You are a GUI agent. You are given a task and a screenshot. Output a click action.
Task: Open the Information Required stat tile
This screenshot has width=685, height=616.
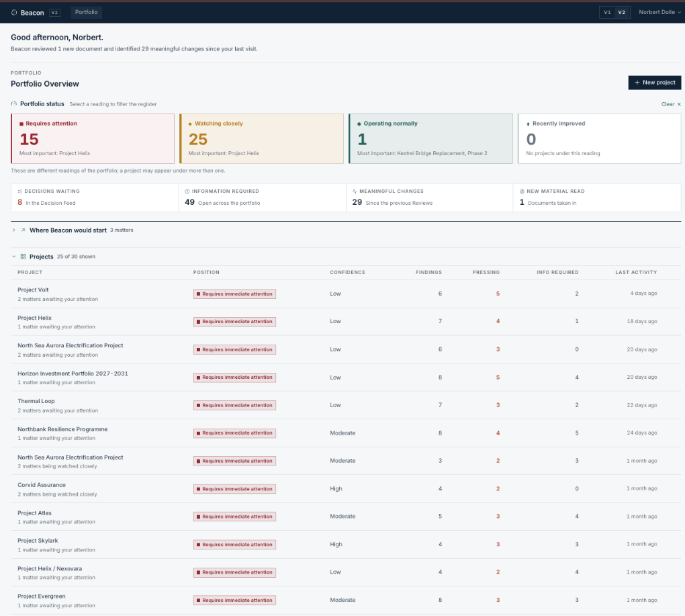tap(262, 198)
